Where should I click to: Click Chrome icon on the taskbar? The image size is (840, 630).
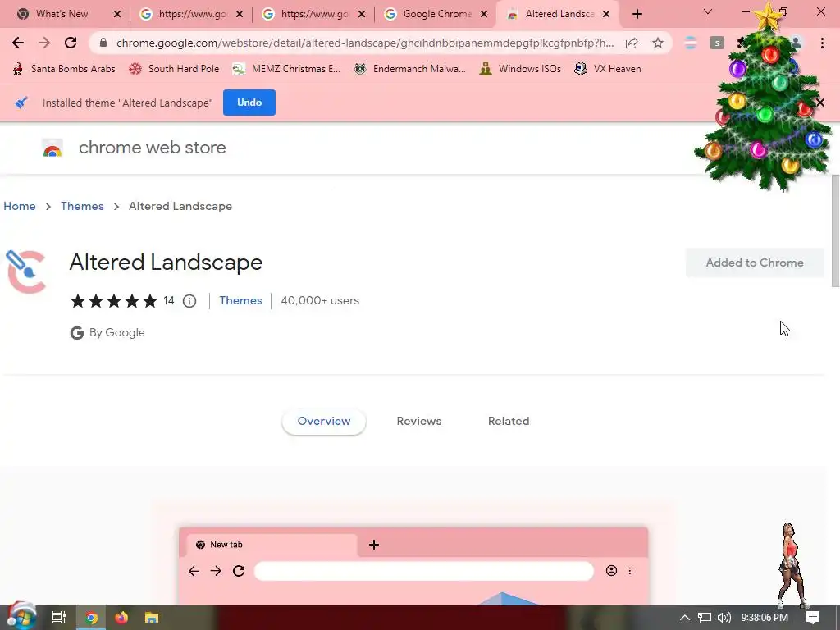click(x=91, y=619)
